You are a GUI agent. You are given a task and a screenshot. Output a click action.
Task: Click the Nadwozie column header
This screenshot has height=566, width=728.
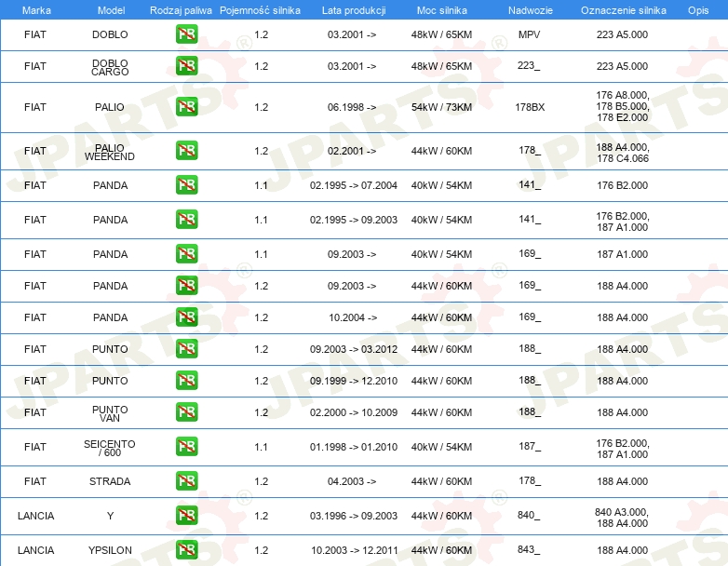531,10
